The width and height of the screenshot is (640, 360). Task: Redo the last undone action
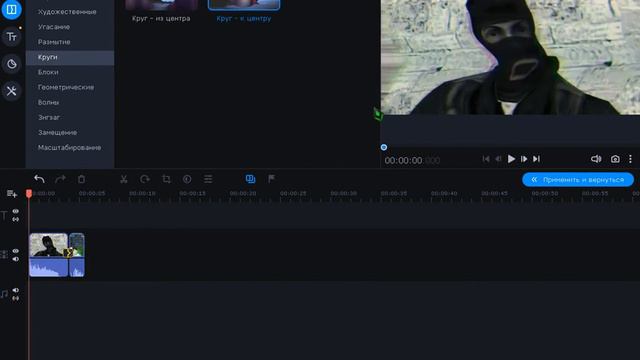pos(60,179)
